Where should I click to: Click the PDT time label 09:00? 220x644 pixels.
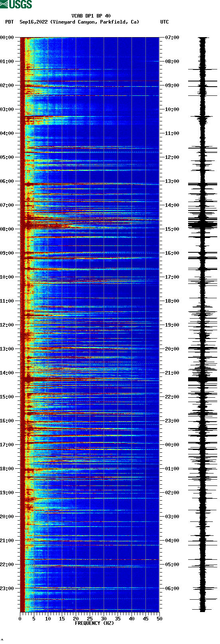click(x=7, y=253)
